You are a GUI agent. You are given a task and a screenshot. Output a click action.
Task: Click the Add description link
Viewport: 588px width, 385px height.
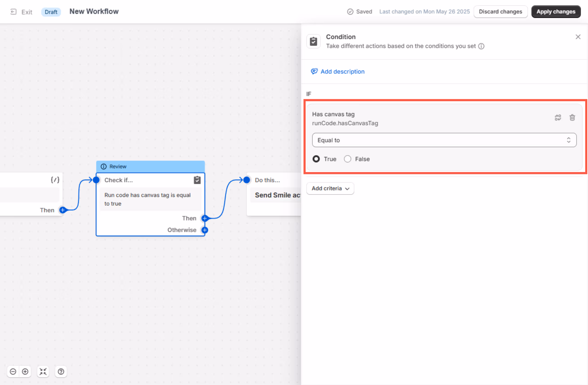coord(342,71)
